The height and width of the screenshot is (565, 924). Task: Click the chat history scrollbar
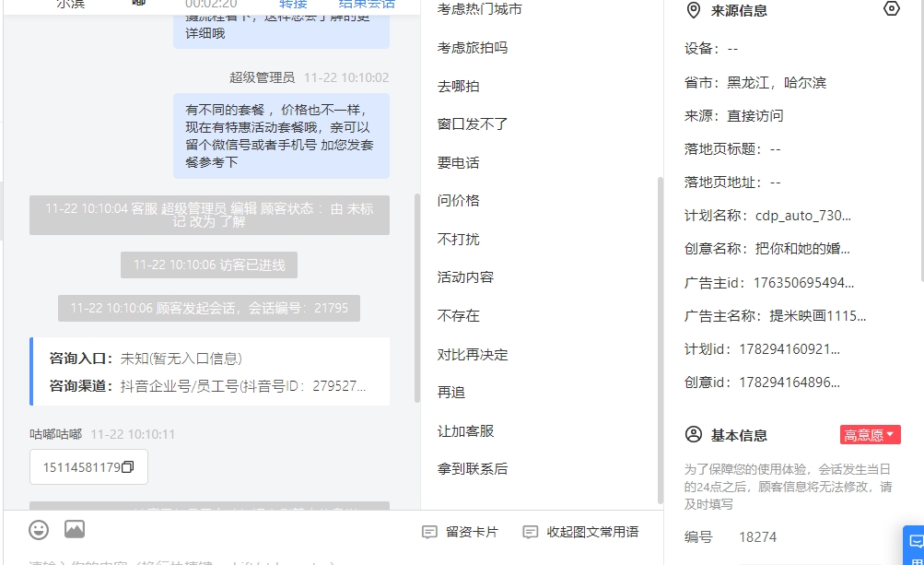(x=417, y=298)
